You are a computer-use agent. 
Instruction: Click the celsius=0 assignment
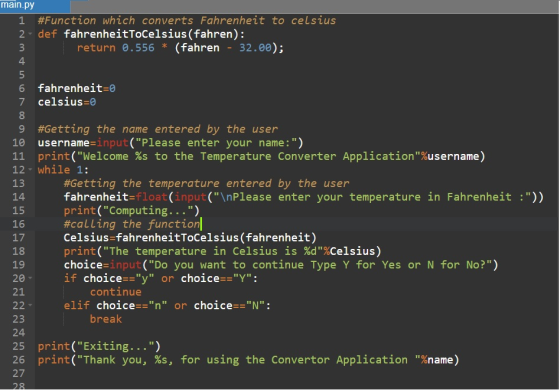click(x=67, y=102)
